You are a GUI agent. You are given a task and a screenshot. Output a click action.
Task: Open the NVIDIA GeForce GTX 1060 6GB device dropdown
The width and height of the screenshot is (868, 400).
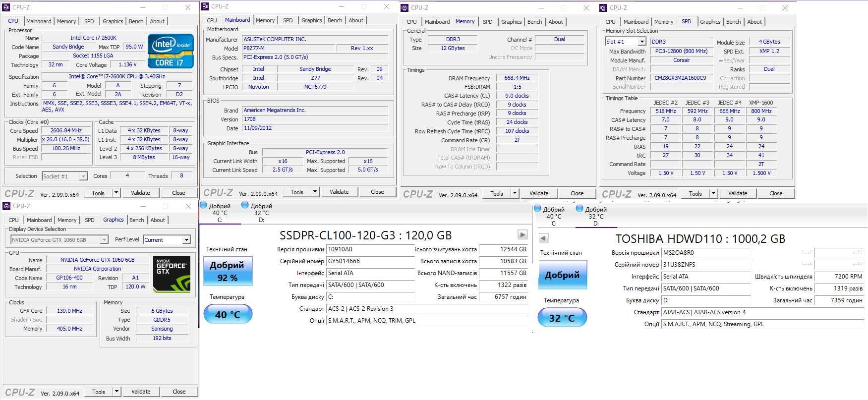(104, 240)
